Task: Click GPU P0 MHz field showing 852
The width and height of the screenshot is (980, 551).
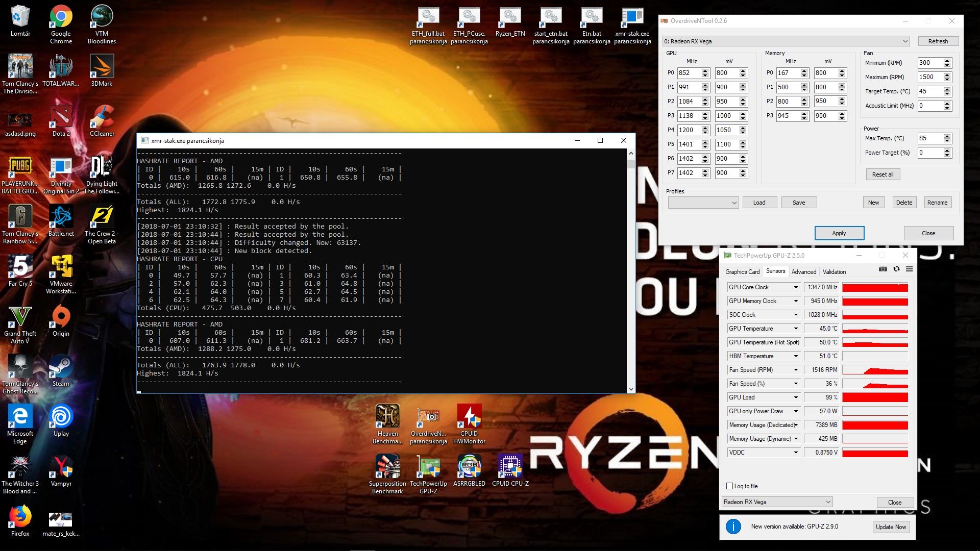Action: (x=689, y=73)
